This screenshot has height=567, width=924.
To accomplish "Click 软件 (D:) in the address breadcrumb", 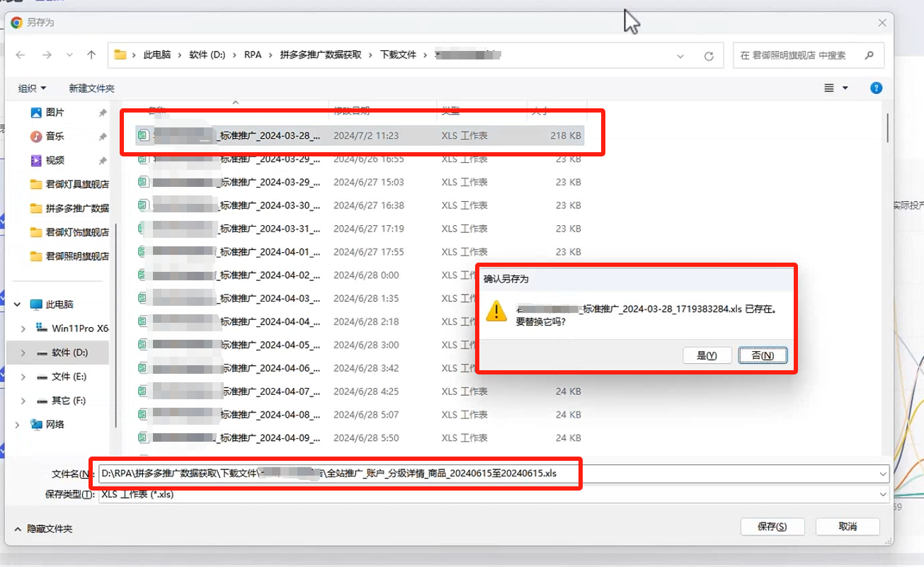I will click(x=207, y=55).
